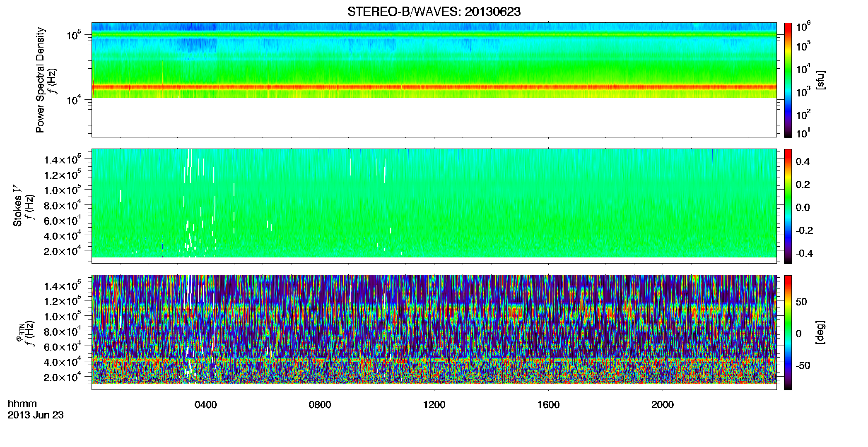Click the Power Spectral Density axis label
The width and height of the screenshot is (868, 447).
point(40,80)
